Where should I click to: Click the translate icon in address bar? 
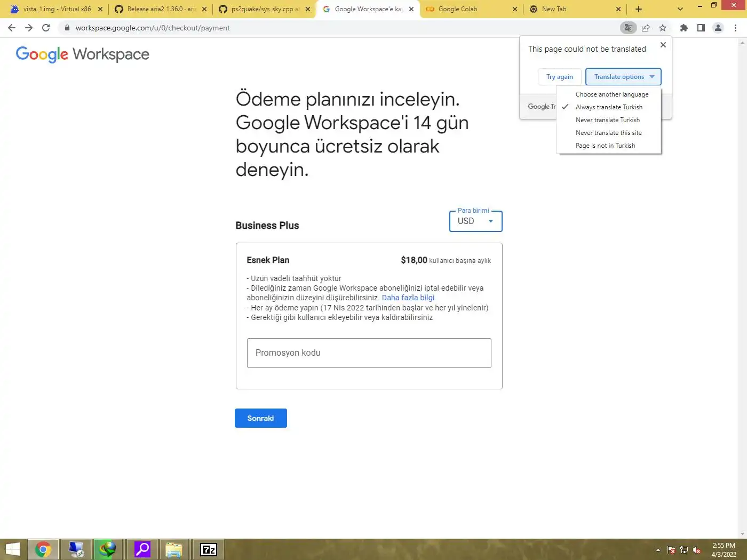629,28
